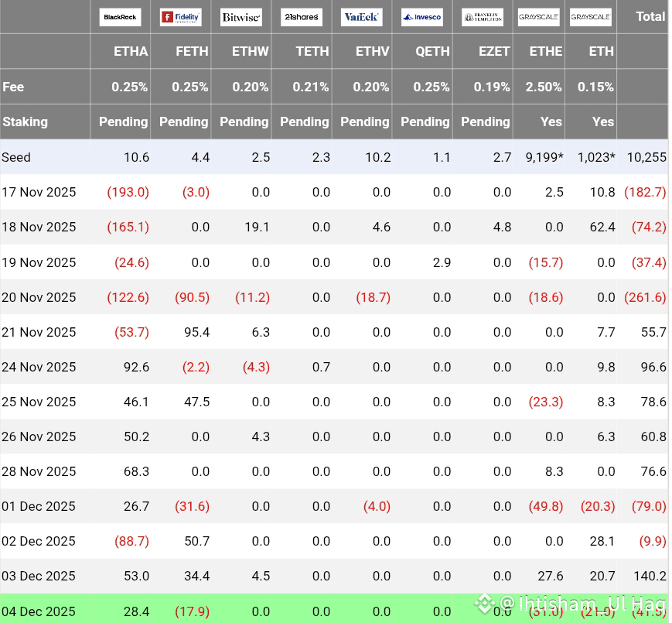This screenshot has width=672, height=623.
Task: Click the (165.1) ETHA value
Action: (128, 227)
